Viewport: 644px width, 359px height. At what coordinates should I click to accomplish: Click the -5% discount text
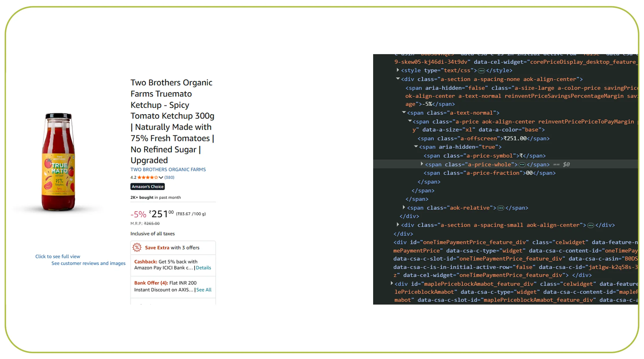click(x=138, y=214)
